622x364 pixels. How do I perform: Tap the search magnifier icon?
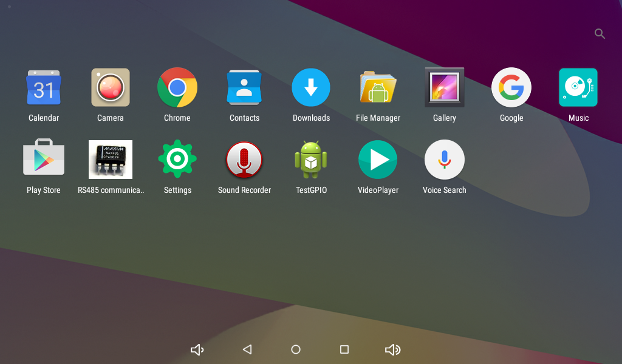pos(600,34)
